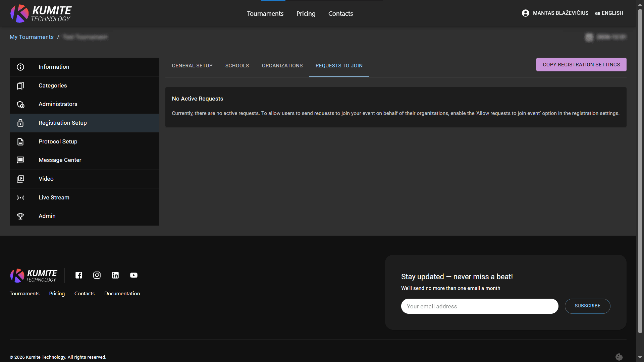Open Pricing in the top navigation
The width and height of the screenshot is (644, 362).
(306, 14)
